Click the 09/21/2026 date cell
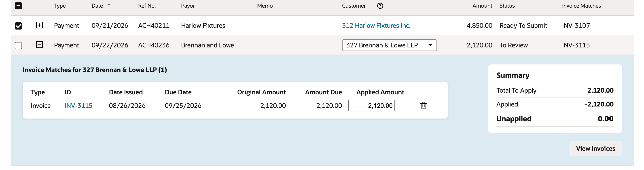Screen dimensions: 644x170 click(x=110, y=25)
